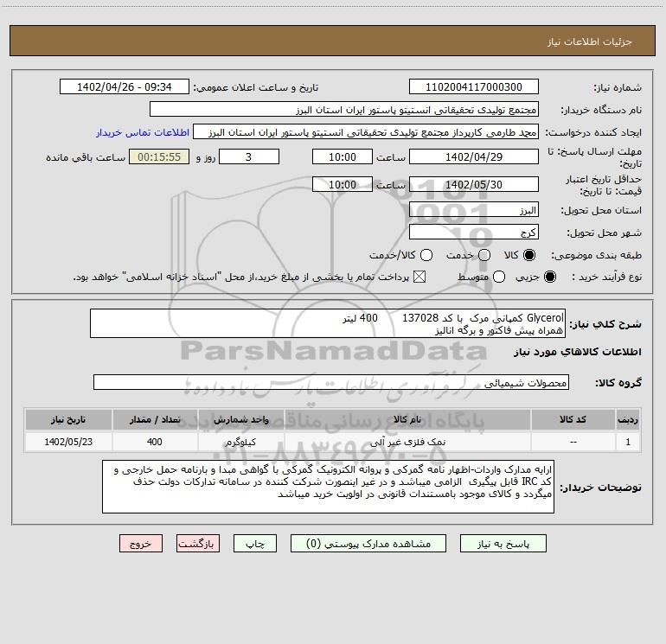Click remaining days field showing 3

(x=249, y=156)
